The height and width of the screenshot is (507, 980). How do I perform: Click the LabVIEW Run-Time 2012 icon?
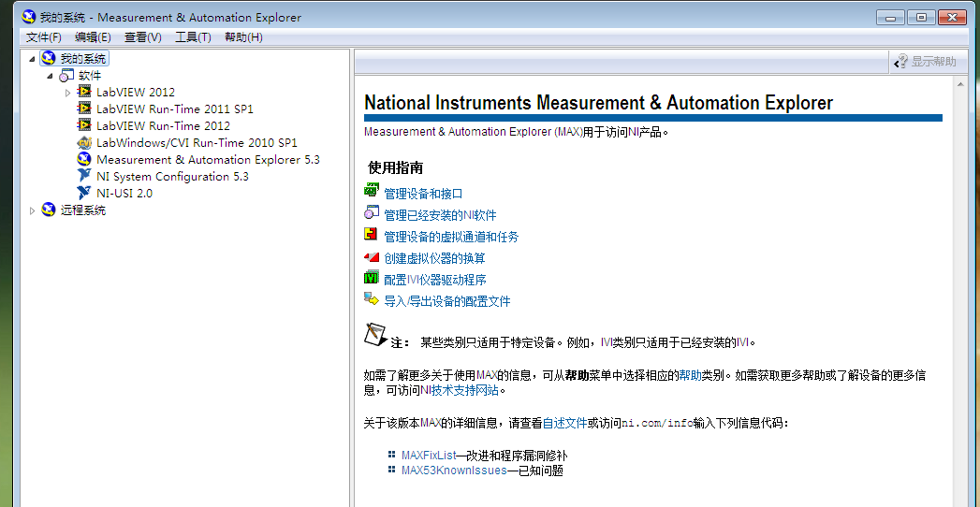click(x=84, y=126)
